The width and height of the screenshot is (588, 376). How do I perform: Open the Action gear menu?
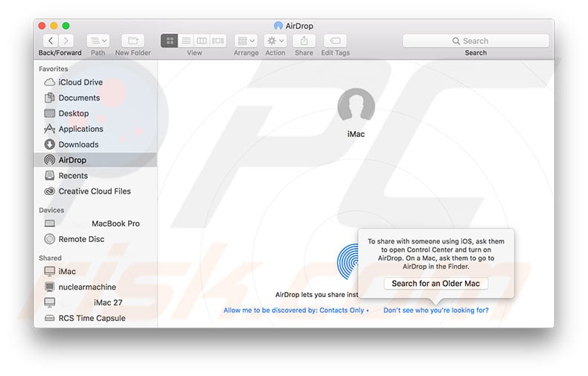[275, 40]
